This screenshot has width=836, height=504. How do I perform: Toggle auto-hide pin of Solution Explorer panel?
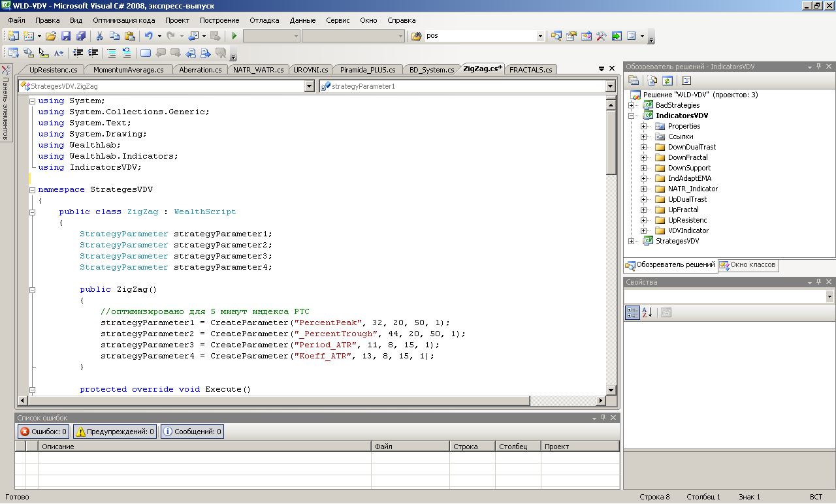tap(818, 67)
